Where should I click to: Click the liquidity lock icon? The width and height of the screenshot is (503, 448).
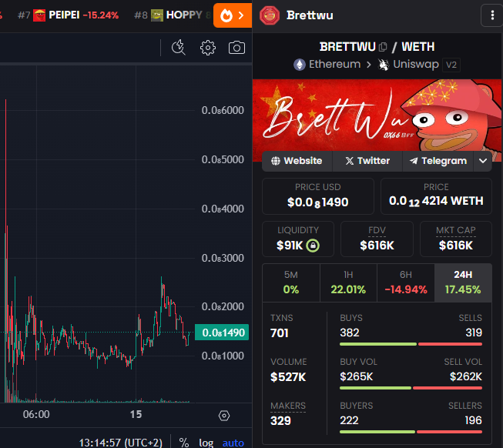(313, 246)
